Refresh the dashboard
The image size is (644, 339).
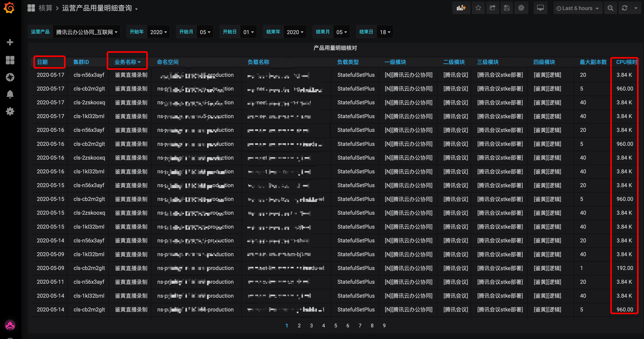624,8
